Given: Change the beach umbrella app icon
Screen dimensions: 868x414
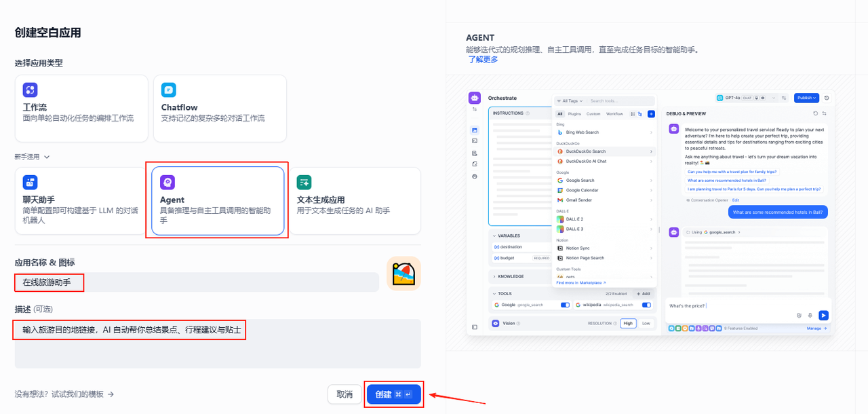Looking at the screenshot, I should (403, 274).
